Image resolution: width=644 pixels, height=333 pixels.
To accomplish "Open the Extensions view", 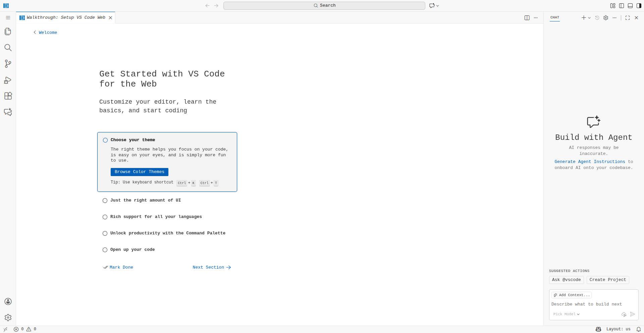I will click(8, 96).
